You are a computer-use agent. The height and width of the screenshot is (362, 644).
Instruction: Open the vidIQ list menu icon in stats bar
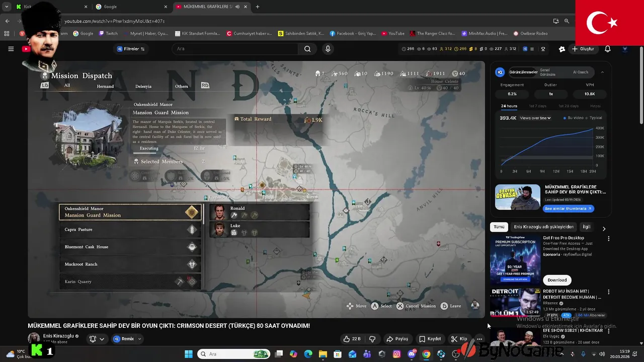point(533,49)
